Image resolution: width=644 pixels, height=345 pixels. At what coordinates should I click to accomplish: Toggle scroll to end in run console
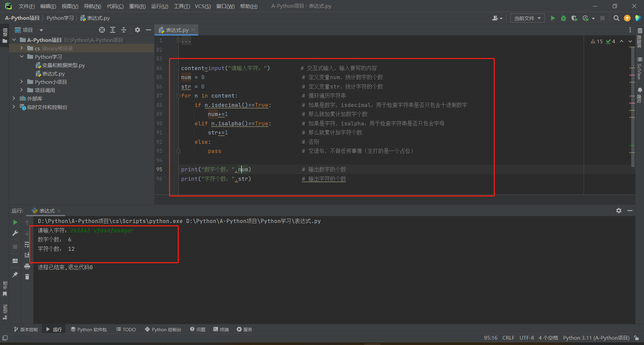pos(27,255)
